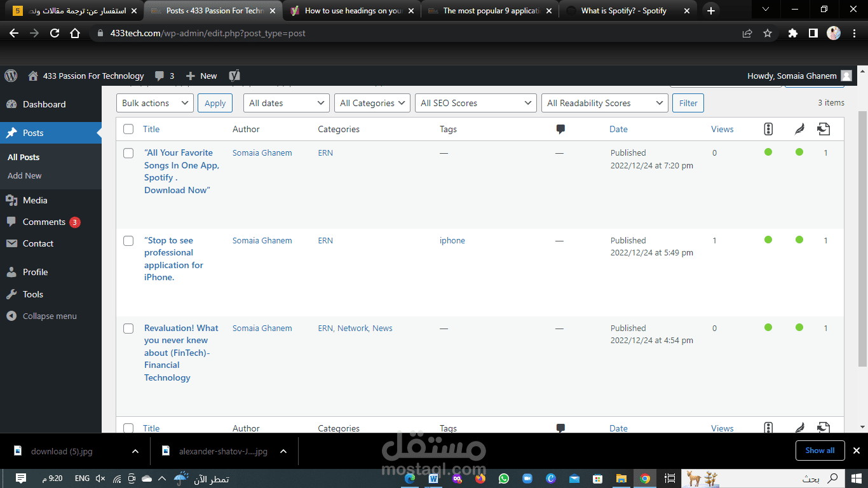Open the All Readability Scores dropdown
This screenshot has width=868, height=488.
pyautogui.click(x=605, y=103)
